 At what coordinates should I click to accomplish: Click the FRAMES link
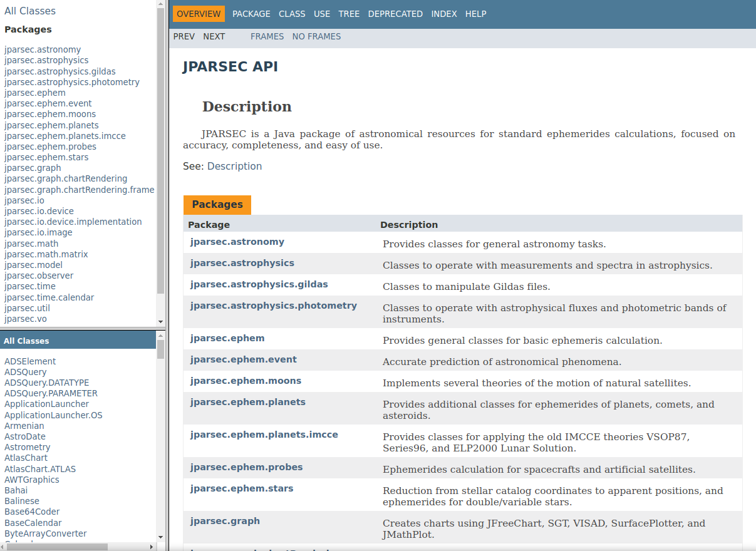[267, 36]
